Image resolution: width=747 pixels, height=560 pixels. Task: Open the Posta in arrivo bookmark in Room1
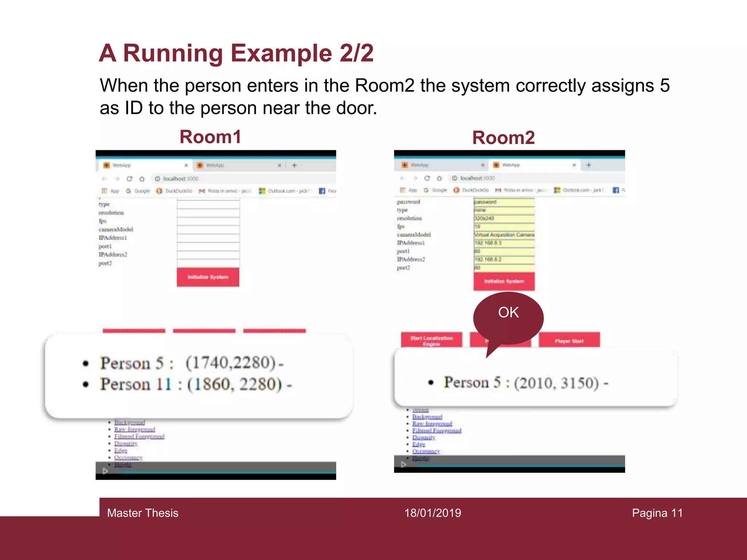225,191
